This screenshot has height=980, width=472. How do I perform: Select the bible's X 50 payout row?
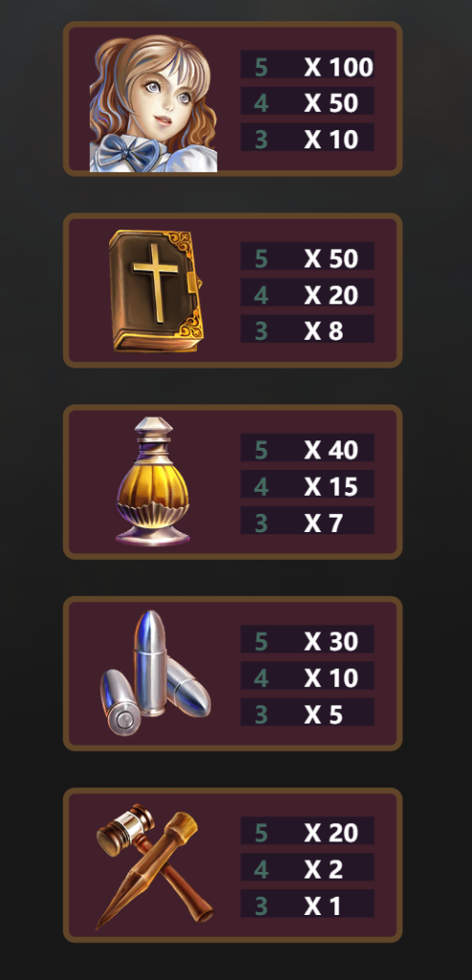pyautogui.click(x=307, y=256)
